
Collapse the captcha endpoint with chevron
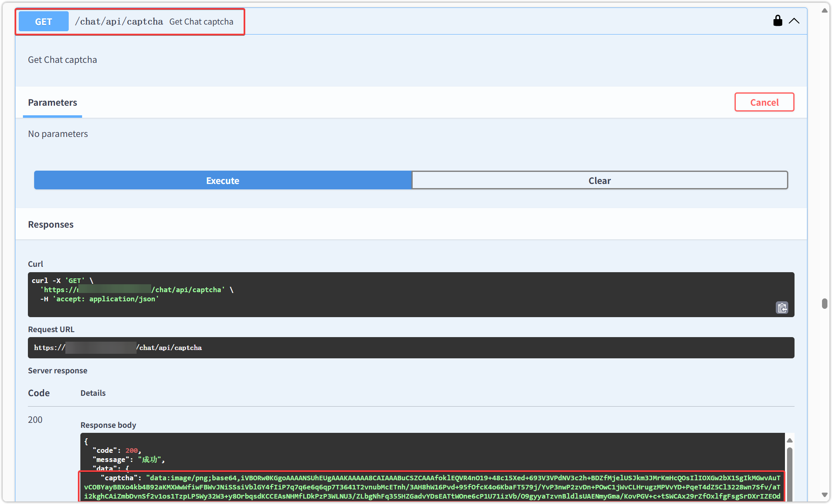coord(794,21)
